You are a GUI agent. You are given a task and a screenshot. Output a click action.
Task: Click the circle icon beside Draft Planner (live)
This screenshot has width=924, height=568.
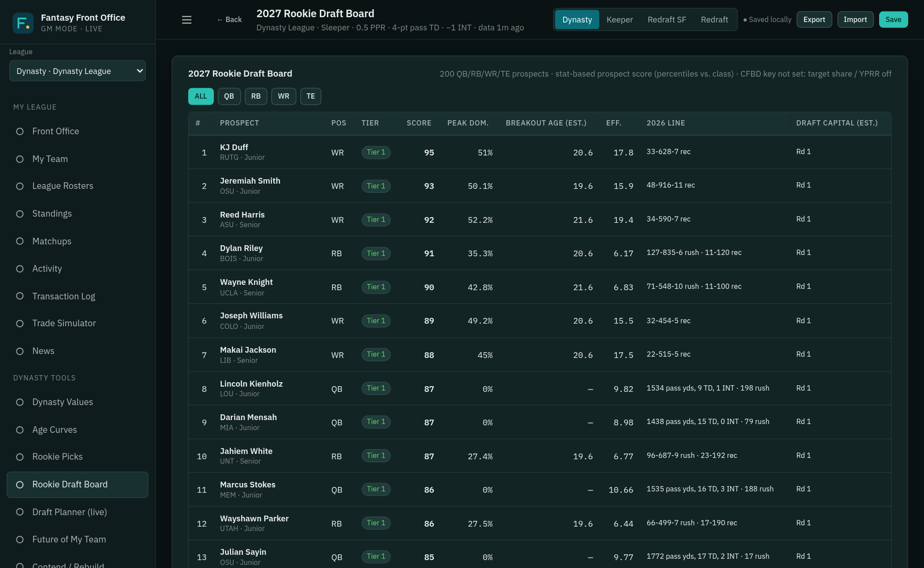[x=20, y=512]
